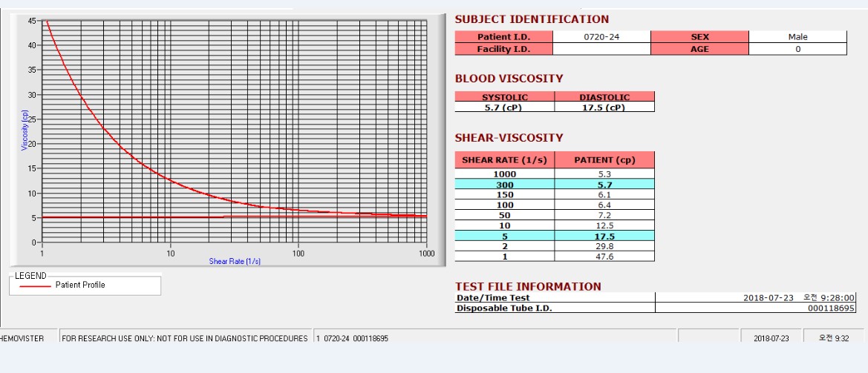Click the HEMOVISTER status bar panel
The height and width of the screenshot is (373, 868).
27,337
